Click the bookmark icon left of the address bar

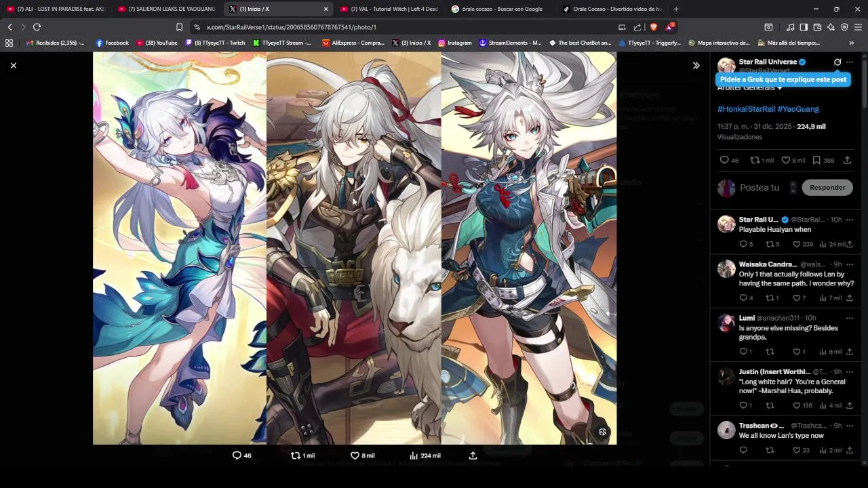(179, 27)
